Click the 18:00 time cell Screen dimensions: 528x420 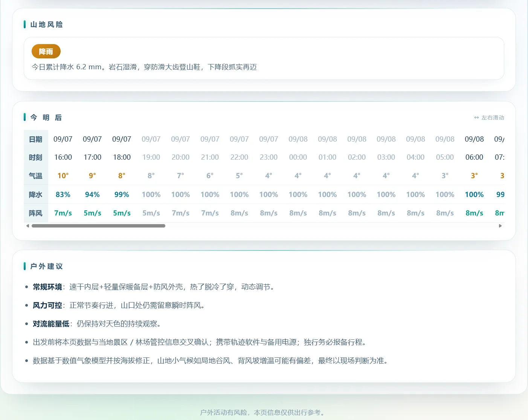tap(122, 157)
